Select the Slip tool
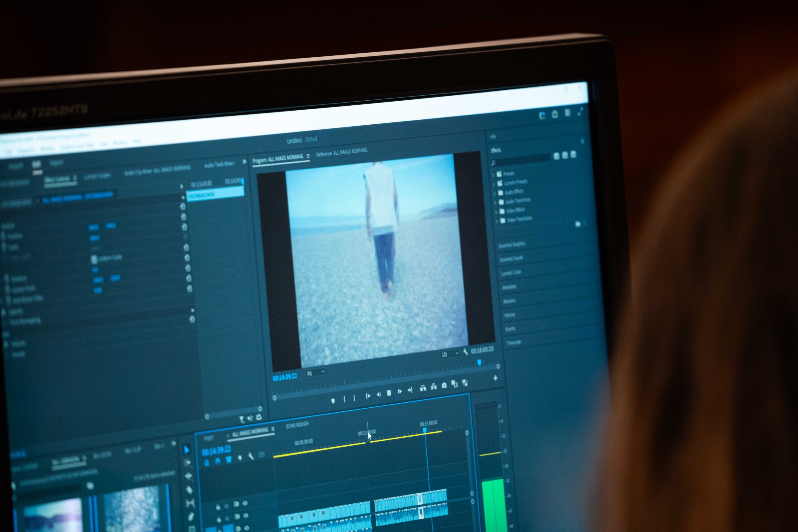Screen dimensions: 798x532 coord(190,504)
